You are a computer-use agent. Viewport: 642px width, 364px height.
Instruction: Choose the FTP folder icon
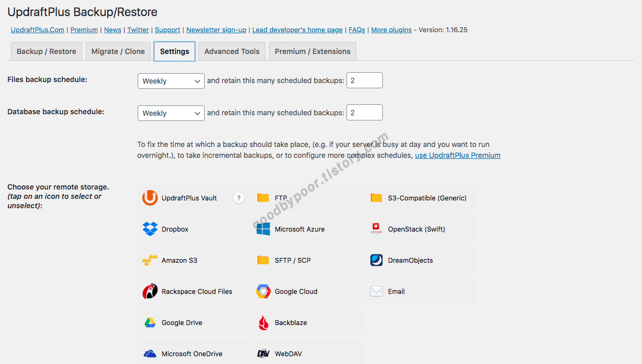263,198
